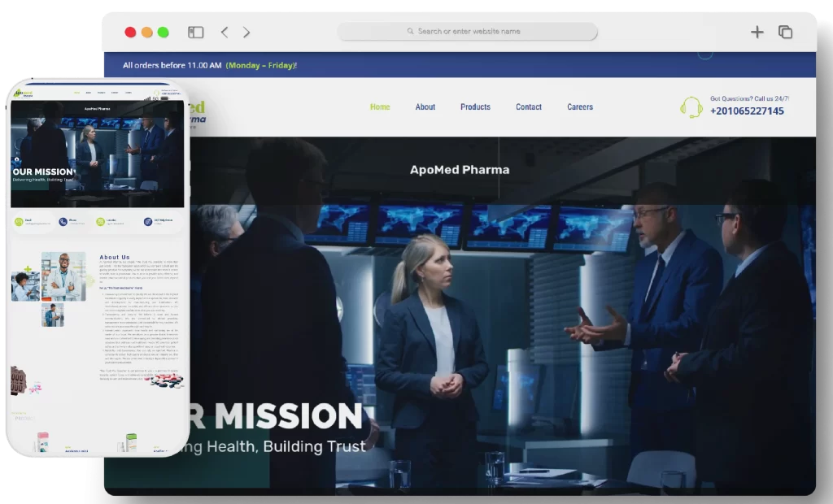Go to the Contact page
This screenshot has height=504, width=833.
point(528,107)
